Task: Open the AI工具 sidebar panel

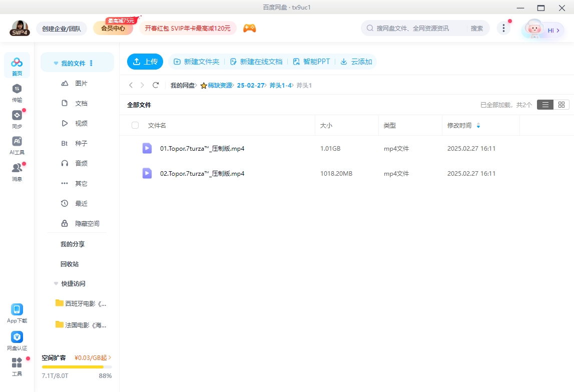Action: tap(17, 144)
